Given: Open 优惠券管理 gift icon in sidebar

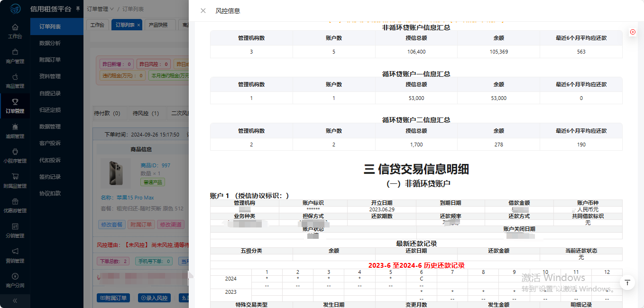Looking at the screenshot, I should click(15, 201).
